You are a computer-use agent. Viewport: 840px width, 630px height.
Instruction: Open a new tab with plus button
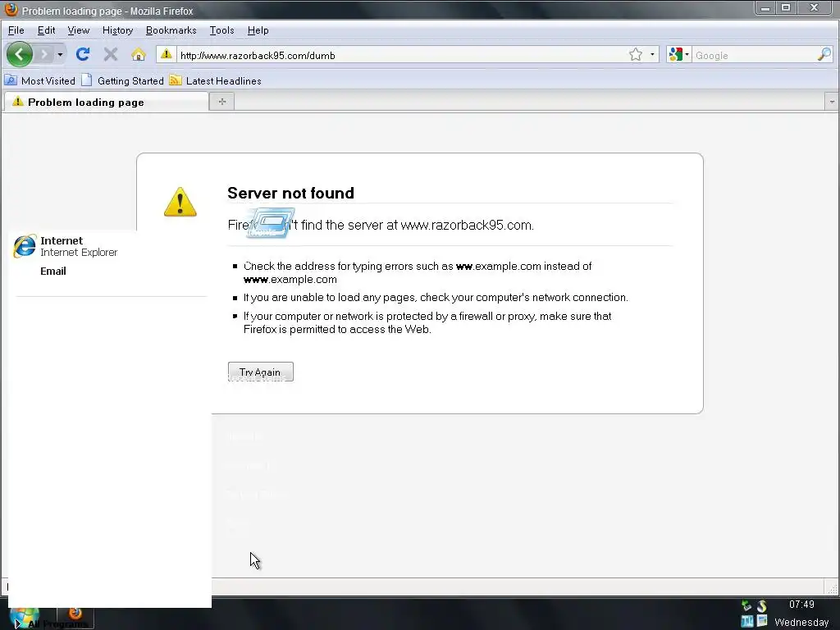[x=221, y=101]
